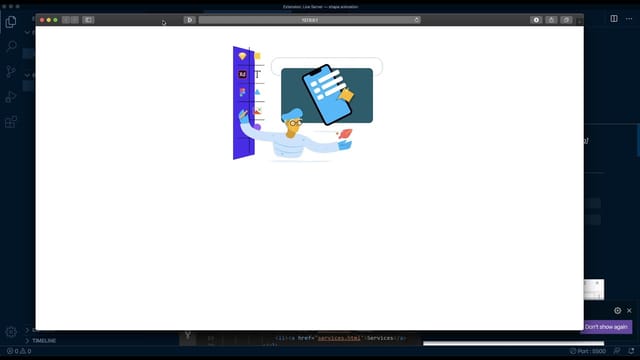Screen dimensions: 640x360
Task: Click the Don't show again button
Action: pyautogui.click(x=606, y=327)
